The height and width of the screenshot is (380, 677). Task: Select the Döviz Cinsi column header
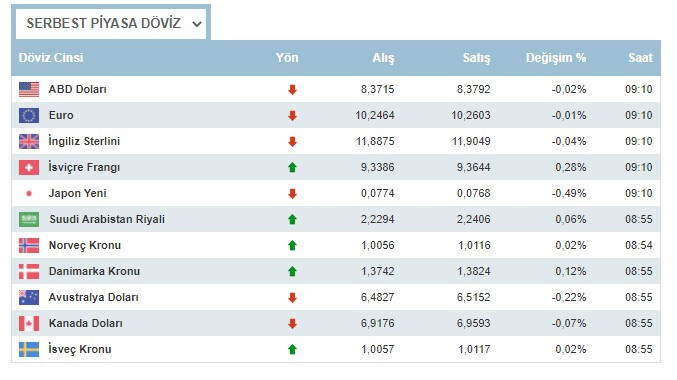pyautogui.click(x=51, y=58)
